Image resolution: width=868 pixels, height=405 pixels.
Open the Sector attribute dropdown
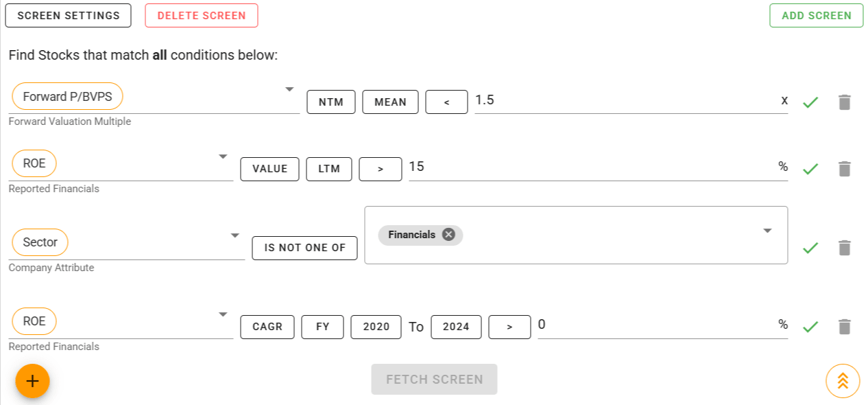(x=235, y=235)
